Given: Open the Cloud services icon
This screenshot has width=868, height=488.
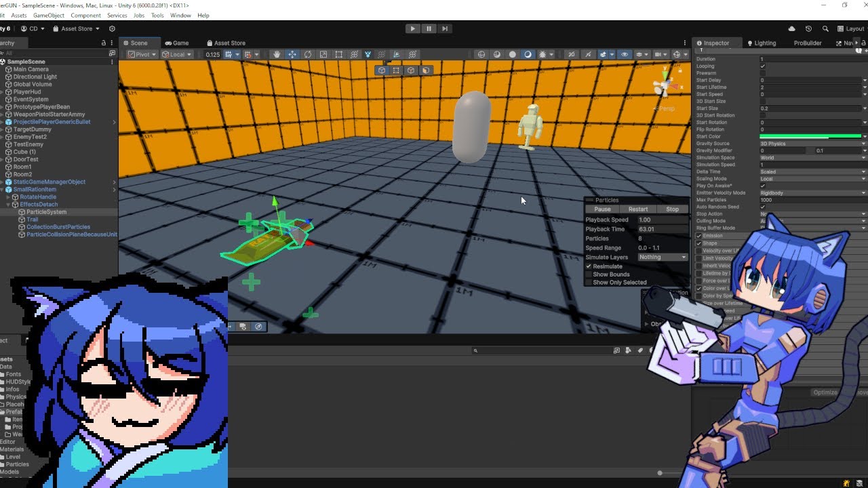Looking at the screenshot, I should 791,28.
